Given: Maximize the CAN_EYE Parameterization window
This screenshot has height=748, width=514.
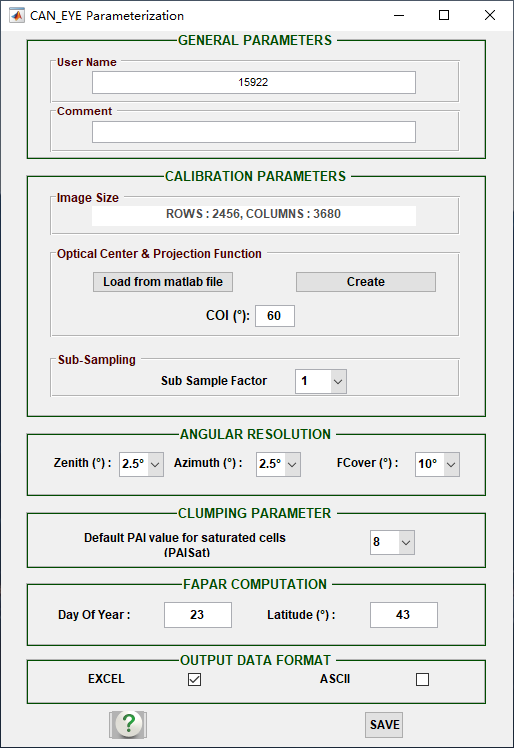Looking at the screenshot, I should coord(444,15).
